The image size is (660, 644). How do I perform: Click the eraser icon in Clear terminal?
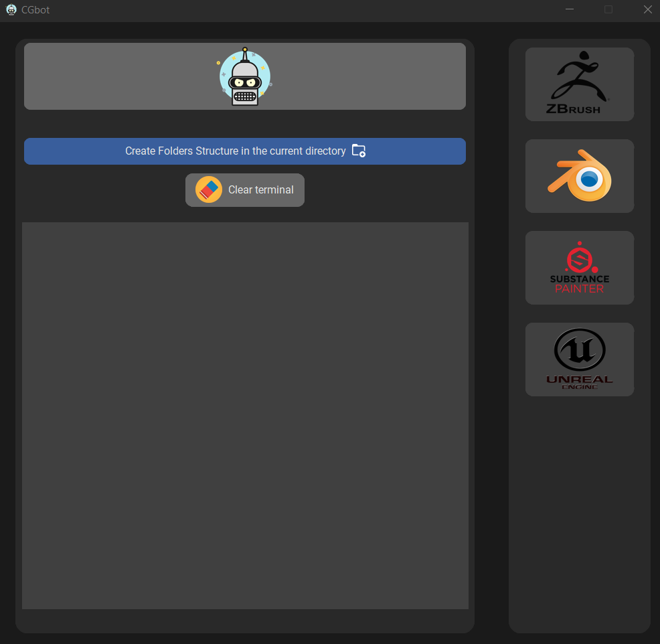[x=209, y=190]
